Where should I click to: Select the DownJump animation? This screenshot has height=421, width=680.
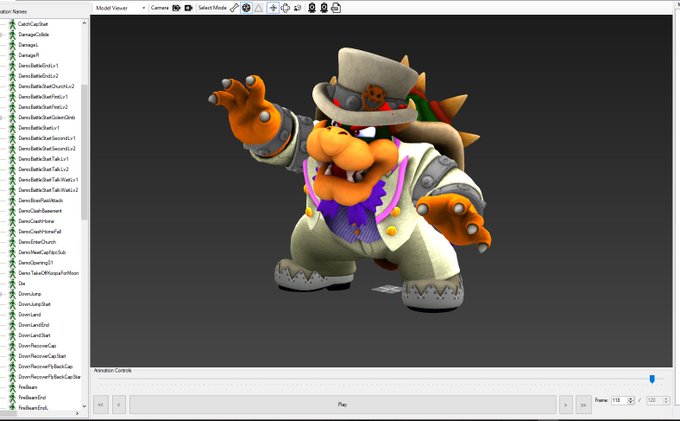tap(29, 294)
